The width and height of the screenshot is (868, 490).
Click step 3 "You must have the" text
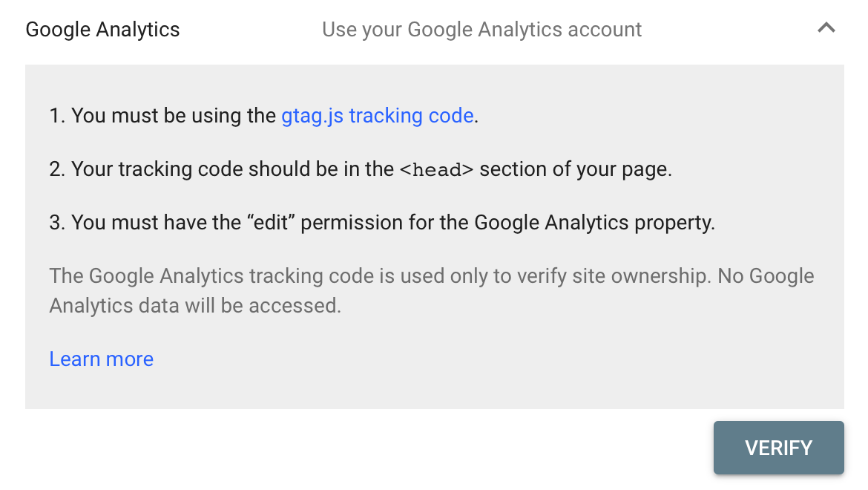point(156,223)
